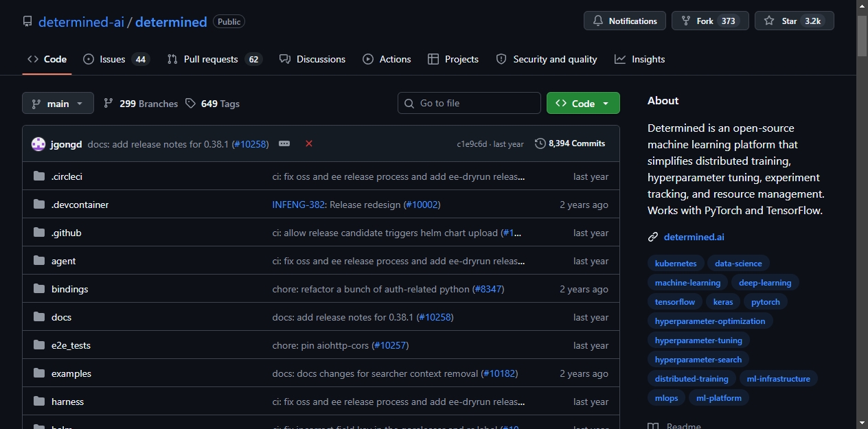Image resolution: width=868 pixels, height=429 pixels.
Task: View the 649 Tags link
Action: pos(212,104)
